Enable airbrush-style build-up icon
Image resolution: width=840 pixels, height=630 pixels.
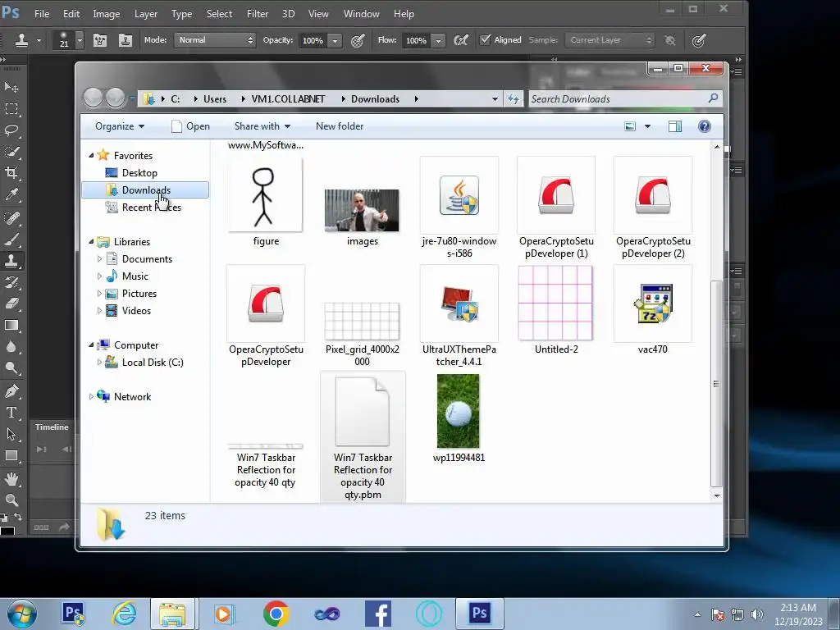pos(461,40)
